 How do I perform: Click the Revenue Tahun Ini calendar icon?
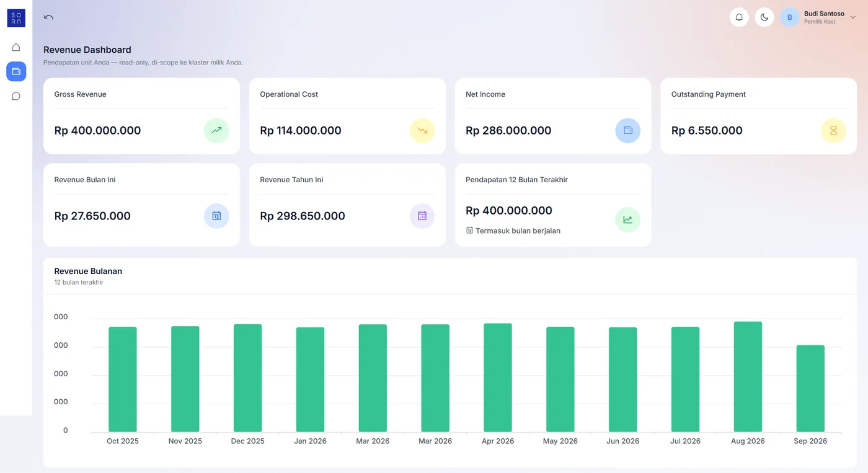pos(422,216)
